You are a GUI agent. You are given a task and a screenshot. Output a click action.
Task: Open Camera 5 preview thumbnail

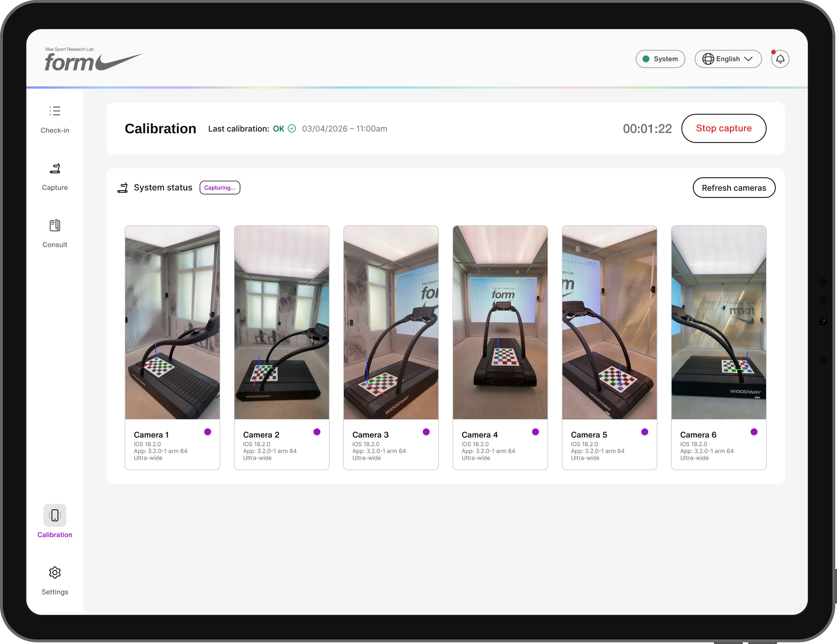(609, 323)
